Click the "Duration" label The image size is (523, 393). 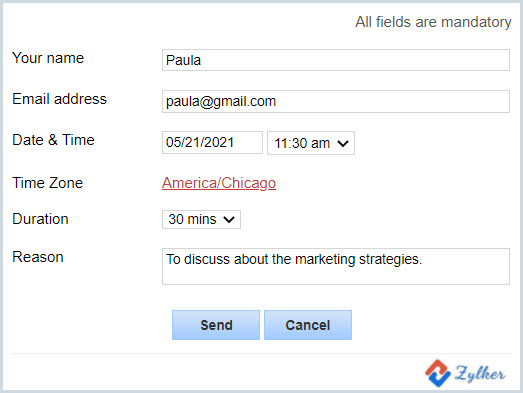tap(40, 219)
